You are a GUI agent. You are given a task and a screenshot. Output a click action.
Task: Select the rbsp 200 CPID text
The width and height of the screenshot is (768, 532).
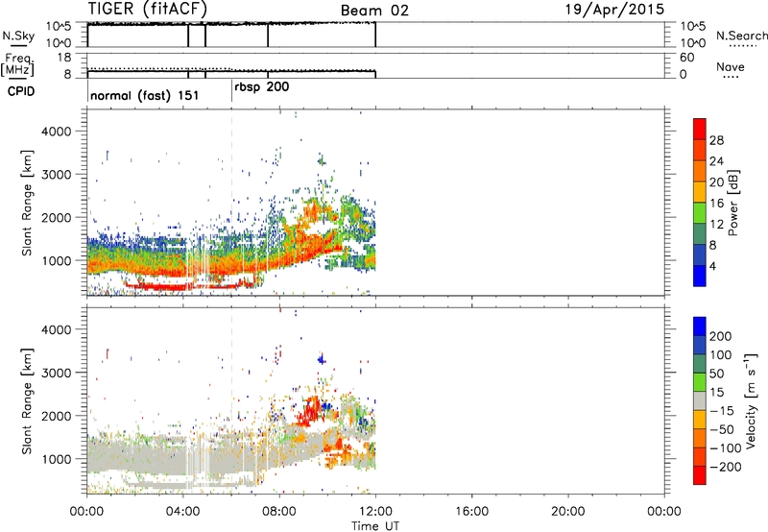pyautogui.click(x=261, y=87)
